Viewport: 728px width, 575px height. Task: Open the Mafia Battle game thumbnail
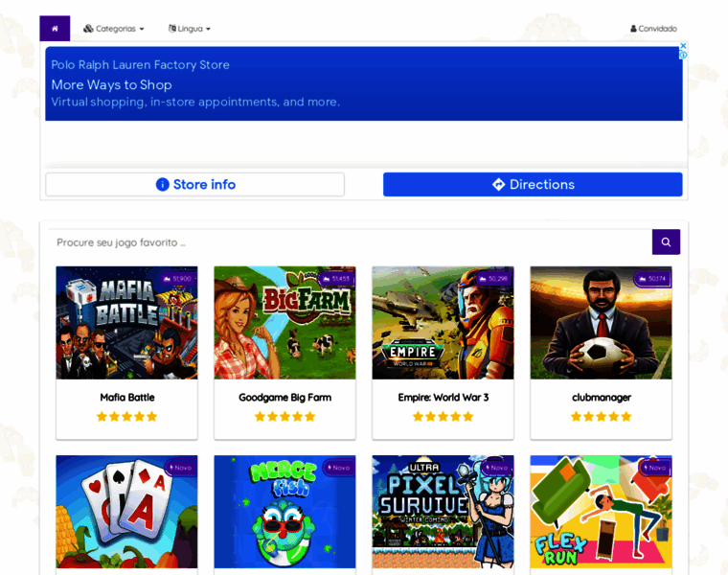coord(126,323)
